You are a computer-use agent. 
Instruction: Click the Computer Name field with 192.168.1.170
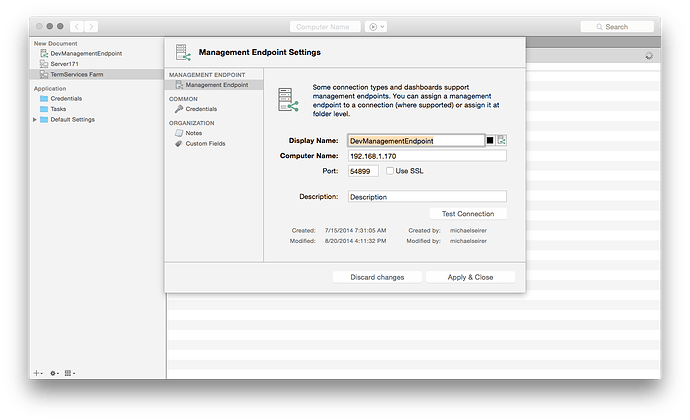point(426,156)
